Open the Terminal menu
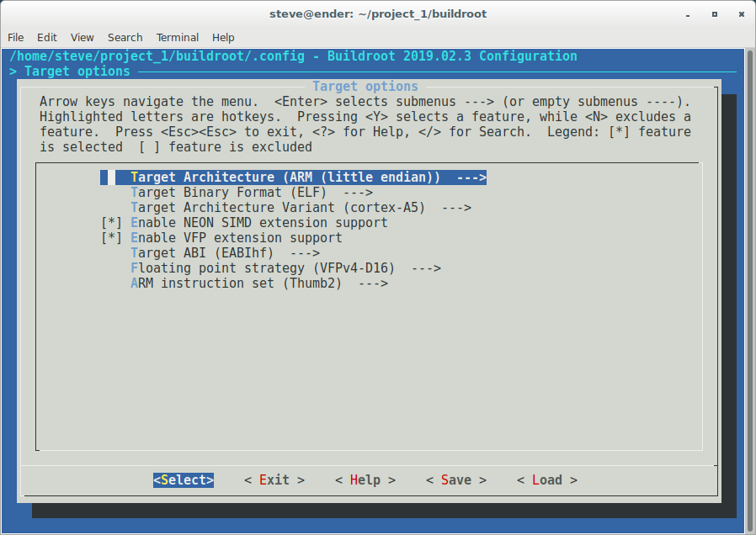Viewport: 756px width, 535px height. (x=178, y=38)
